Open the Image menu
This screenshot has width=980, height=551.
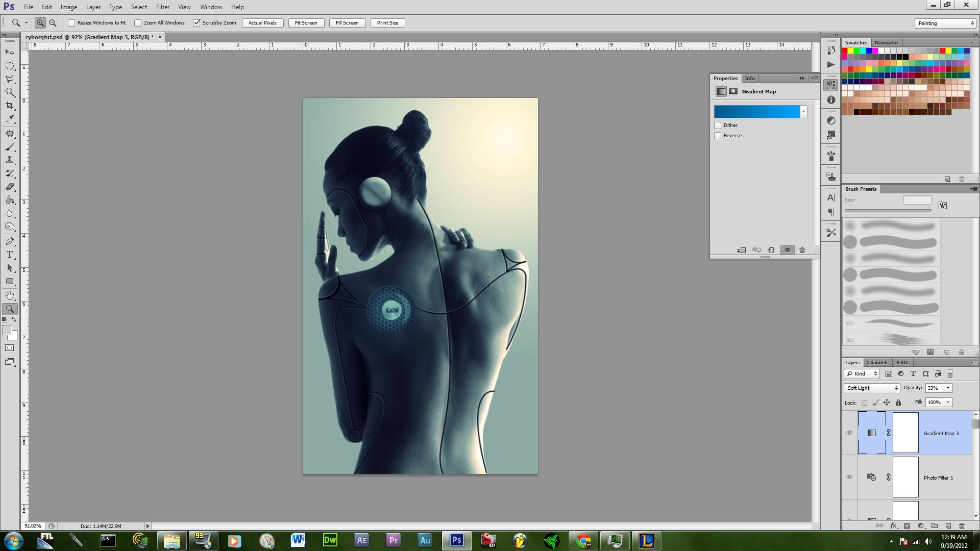[x=69, y=7]
